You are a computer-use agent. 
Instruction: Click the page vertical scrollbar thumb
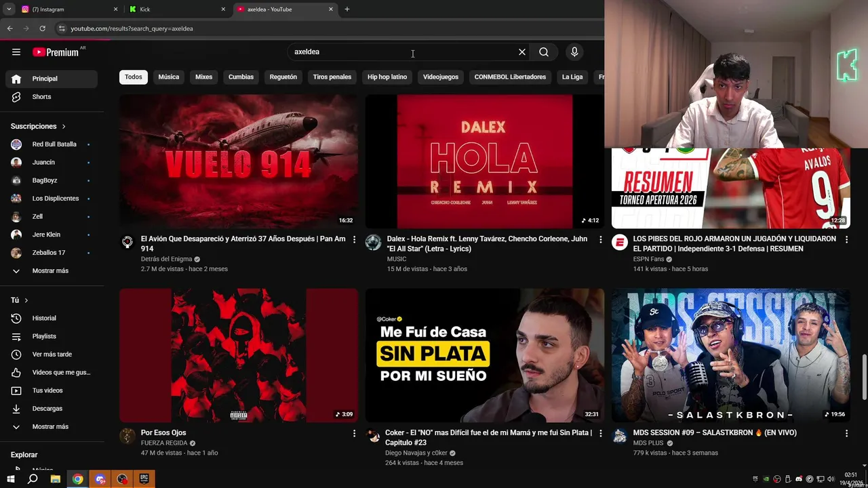[x=864, y=377]
